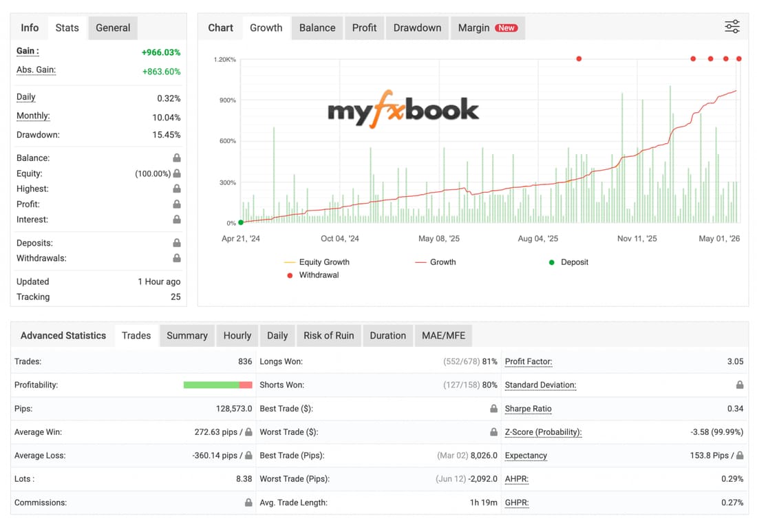Open chart settings sliders icon
This screenshot has width=757, height=532.
(732, 27)
